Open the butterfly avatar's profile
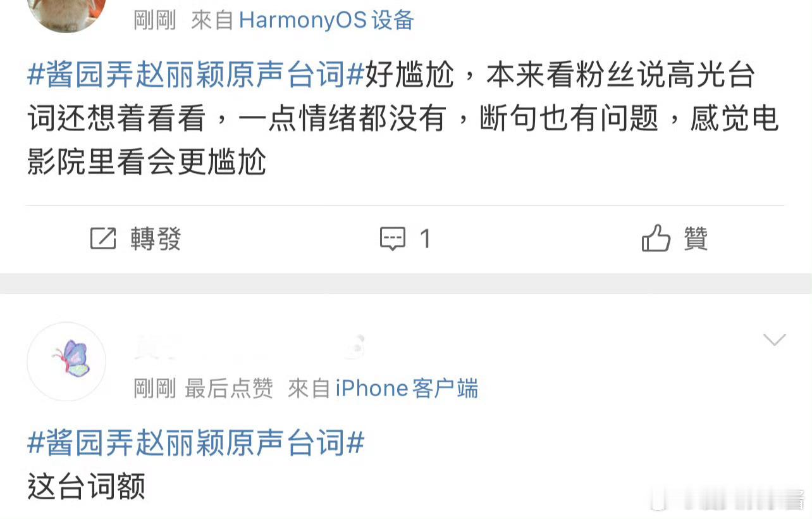812x519 pixels. [66, 361]
